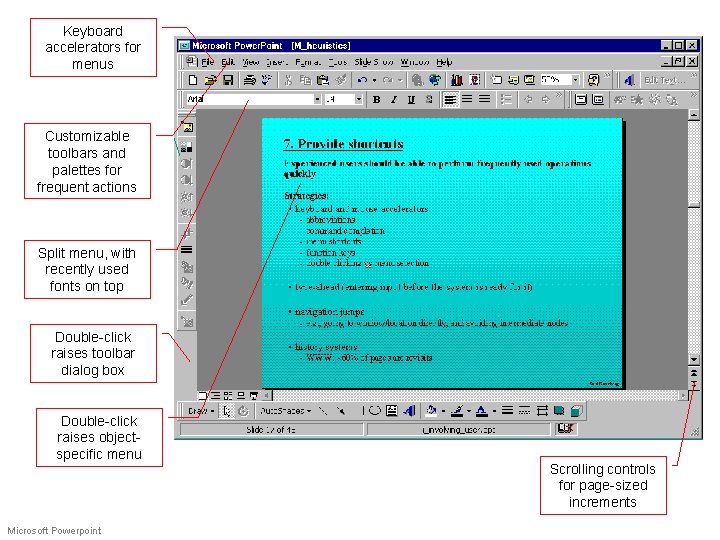Screen dimensions: 720x540
Task: Toggle Underline formatting
Action: (x=411, y=100)
